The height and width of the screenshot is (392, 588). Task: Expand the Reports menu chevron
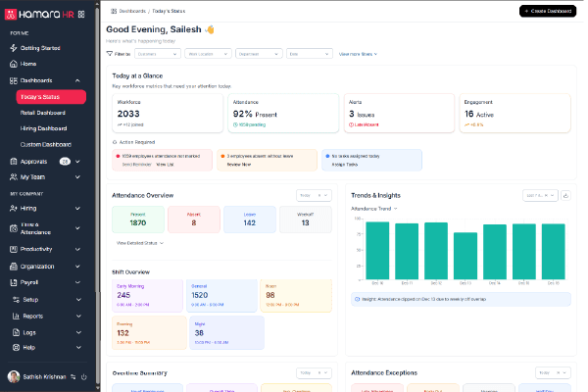pyautogui.click(x=78, y=316)
